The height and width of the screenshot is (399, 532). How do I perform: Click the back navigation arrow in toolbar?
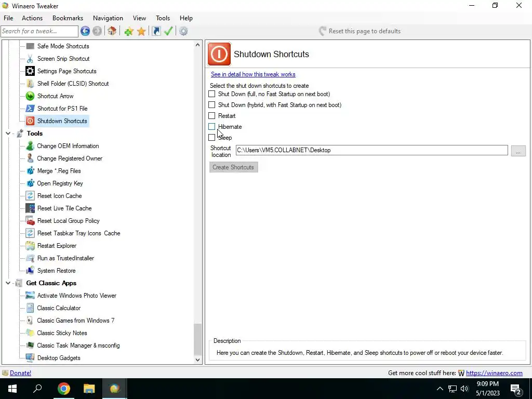point(85,31)
